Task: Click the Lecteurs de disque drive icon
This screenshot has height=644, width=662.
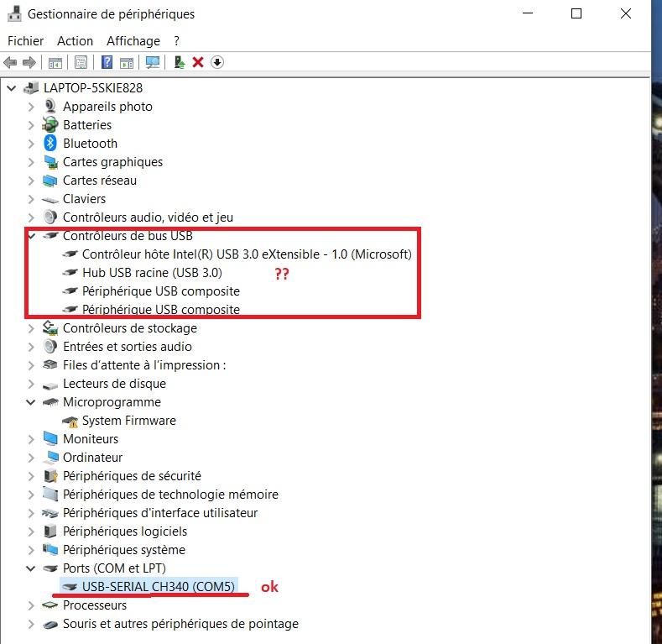Action: pyautogui.click(x=50, y=385)
